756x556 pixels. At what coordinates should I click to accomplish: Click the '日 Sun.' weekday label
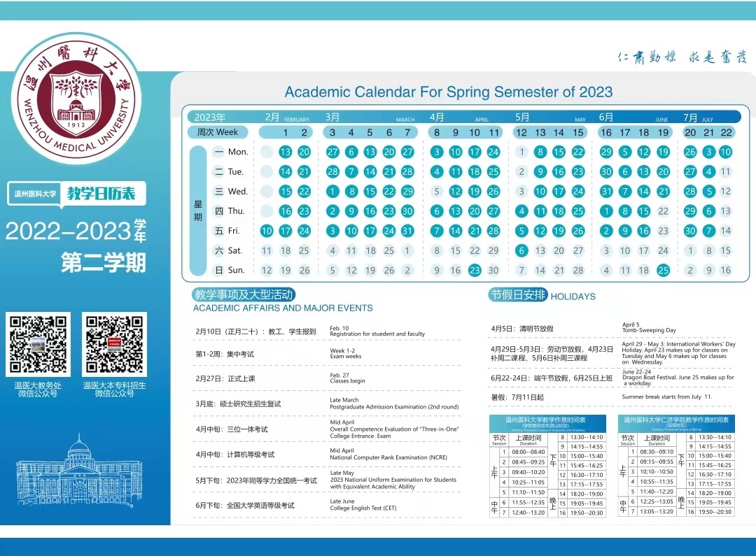230,270
